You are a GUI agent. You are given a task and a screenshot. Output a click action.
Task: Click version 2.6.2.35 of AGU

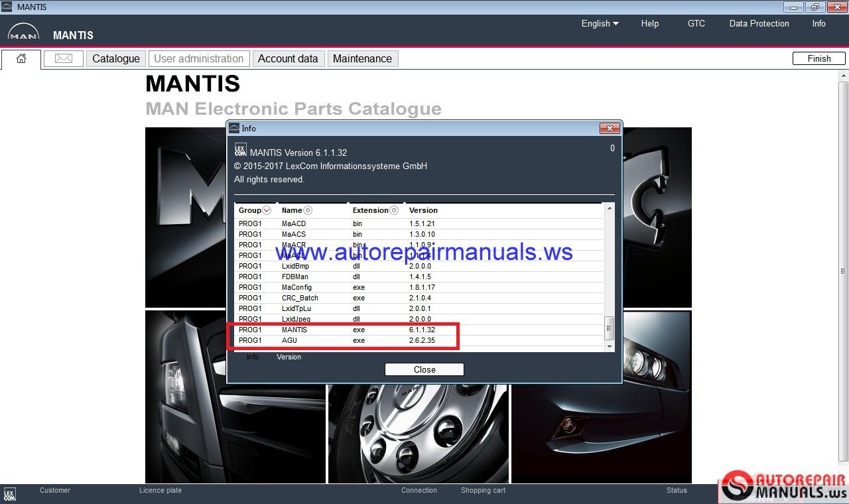pos(422,340)
